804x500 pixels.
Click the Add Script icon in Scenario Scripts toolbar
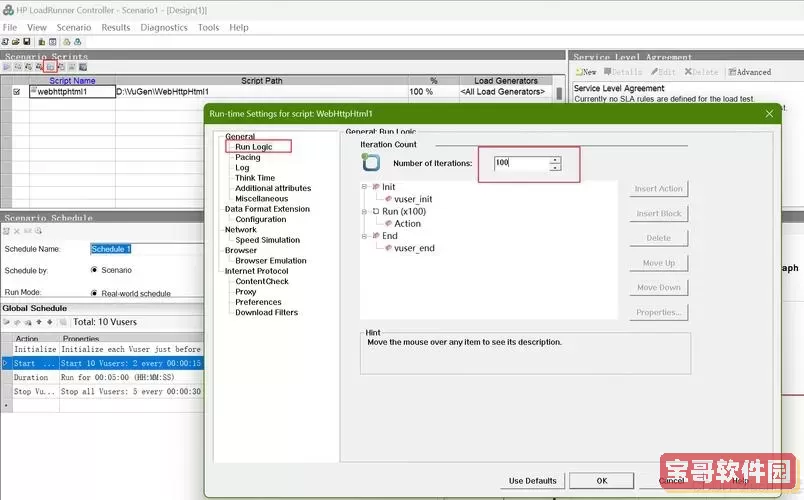28,67
